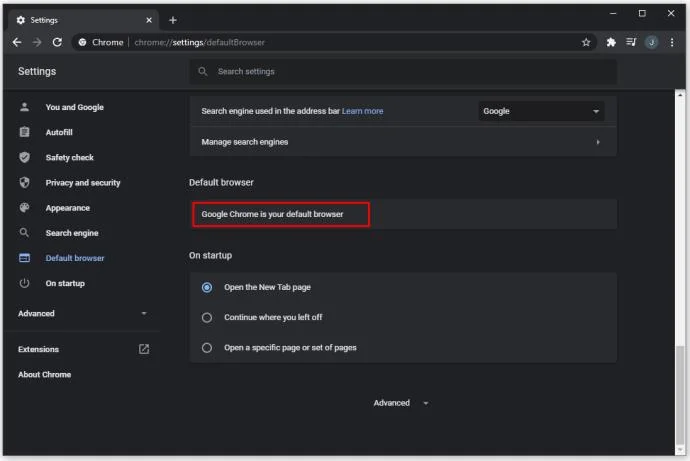Select Open the New Tab page option
The image size is (690, 461).
pyautogui.click(x=207, y=287)
